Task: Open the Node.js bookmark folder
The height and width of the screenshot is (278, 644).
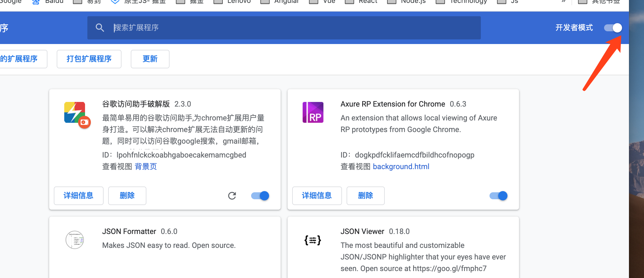Action: (406, 2)
